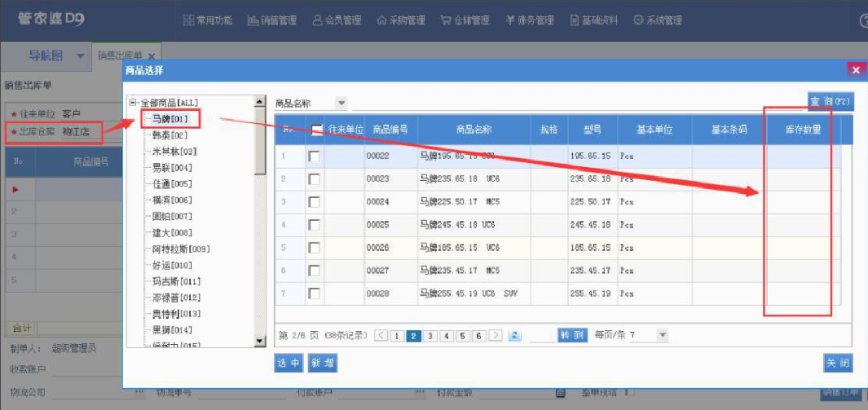868x410 pixels.
Task: Select 米其林[03] in category tree
Action: click(174, 151)
